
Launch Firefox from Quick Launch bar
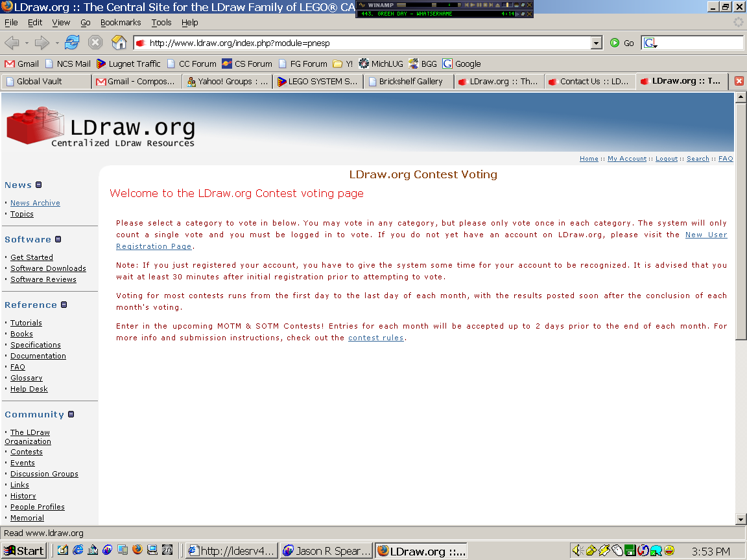[137, 550]
